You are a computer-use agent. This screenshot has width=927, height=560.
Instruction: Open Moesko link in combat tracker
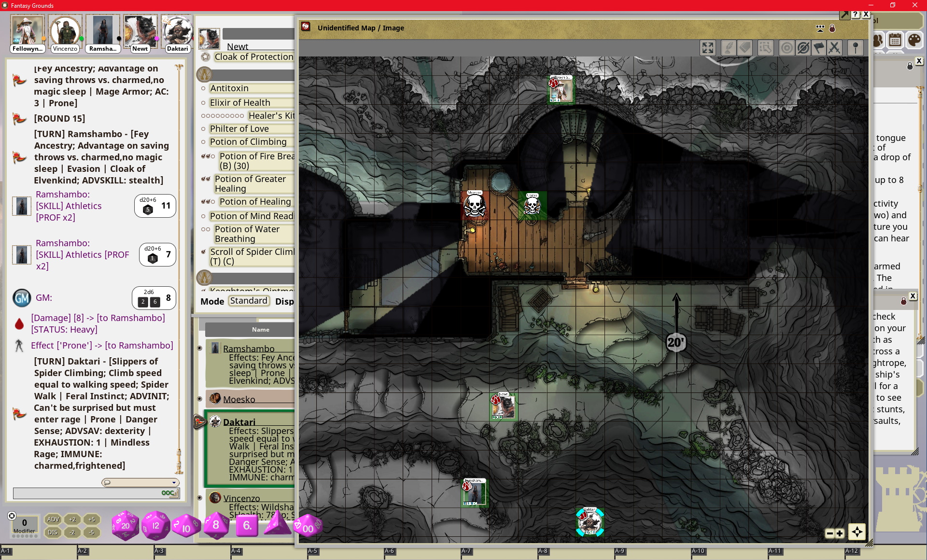239,399
